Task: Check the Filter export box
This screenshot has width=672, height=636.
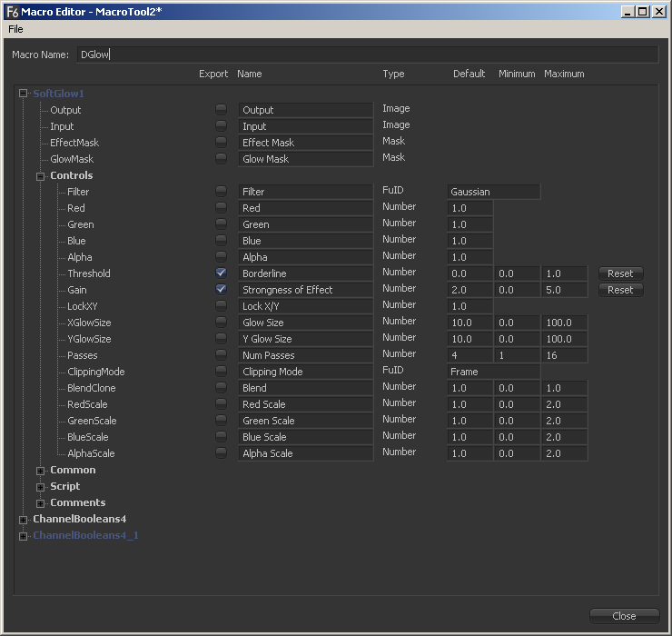Action: 222,191
